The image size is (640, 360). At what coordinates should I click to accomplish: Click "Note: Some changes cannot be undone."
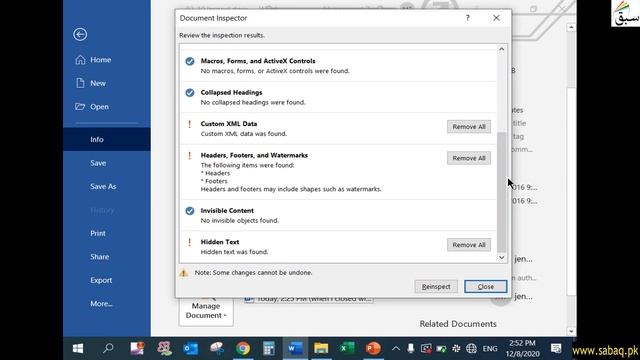tap(253, 273)
